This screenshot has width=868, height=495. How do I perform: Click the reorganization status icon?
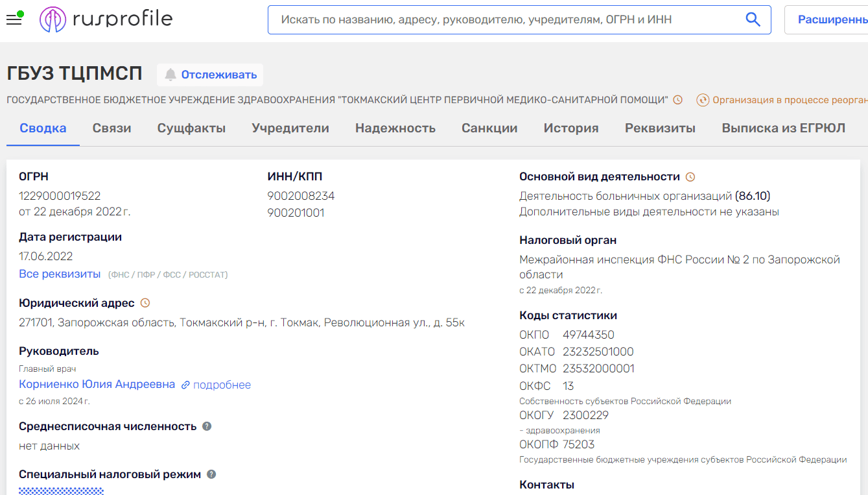pyautogui.click(x=703, y=100)
